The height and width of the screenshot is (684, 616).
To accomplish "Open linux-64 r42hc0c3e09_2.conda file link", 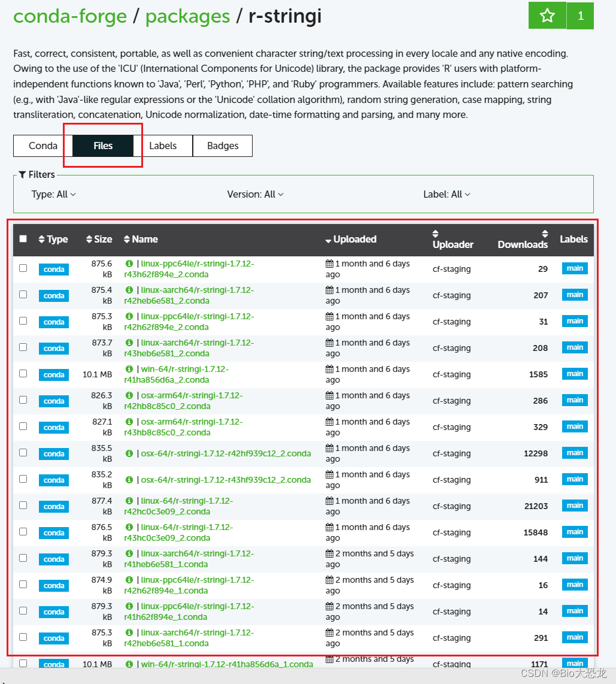I will 179,506.
